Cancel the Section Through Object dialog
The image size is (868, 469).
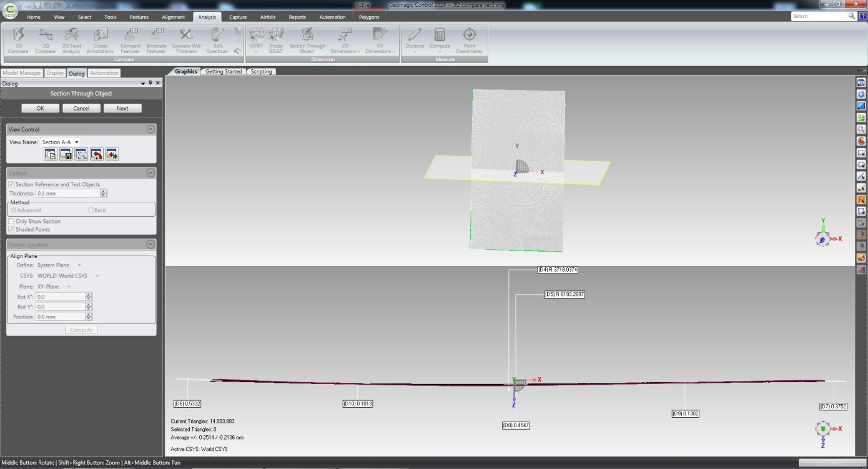(x=81, y=108)
